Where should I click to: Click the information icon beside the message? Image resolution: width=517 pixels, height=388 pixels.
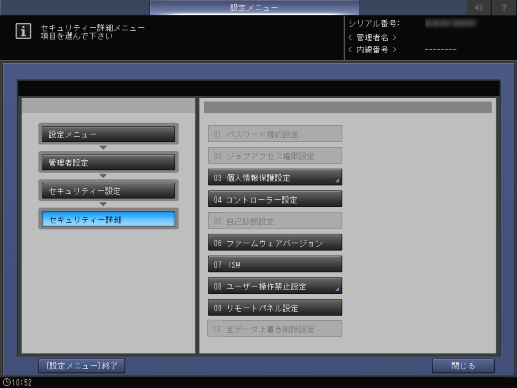pyautogui.click(x=23, y=31)
